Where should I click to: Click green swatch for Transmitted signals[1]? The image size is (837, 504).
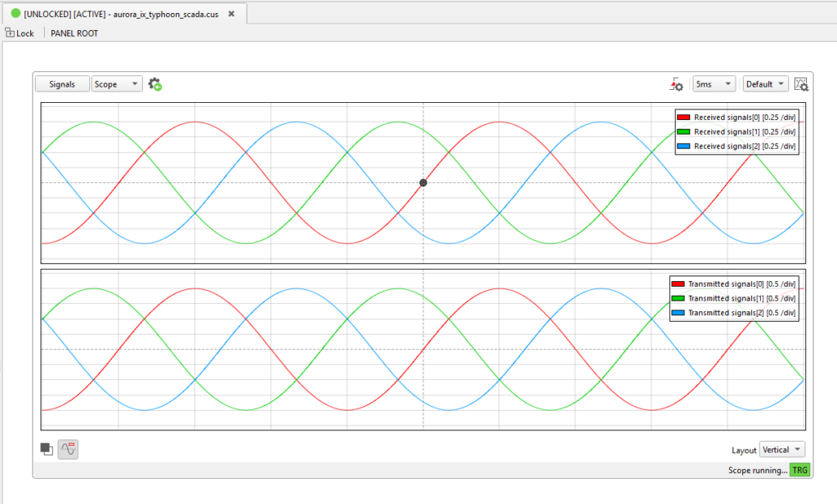tap(678, 299)
